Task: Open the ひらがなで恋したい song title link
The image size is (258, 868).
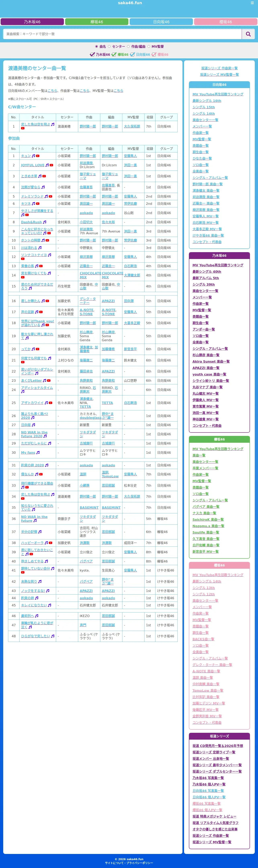Action: (x=35, y=636)
